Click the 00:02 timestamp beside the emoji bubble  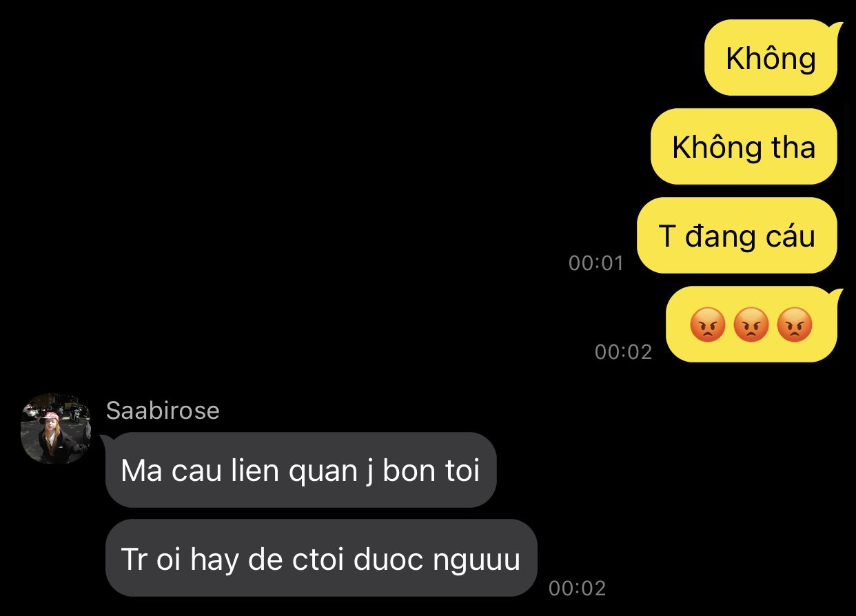tap(623, 351)
